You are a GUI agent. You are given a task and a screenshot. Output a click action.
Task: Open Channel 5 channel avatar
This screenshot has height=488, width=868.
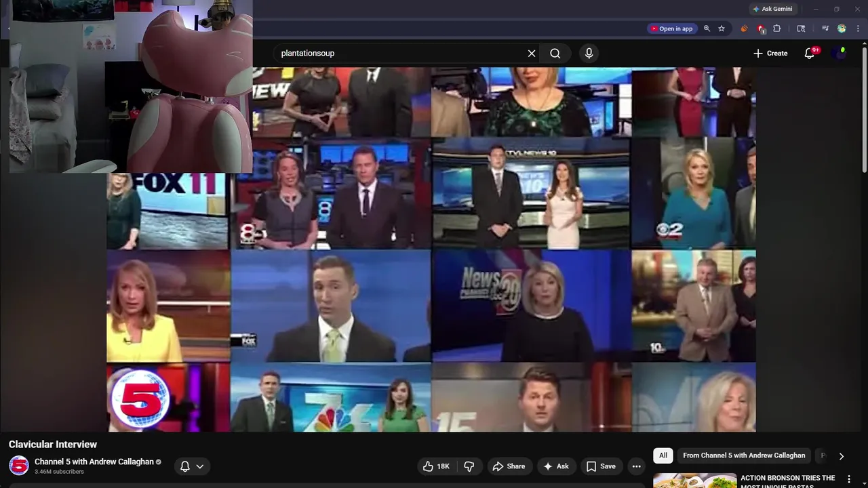coord(18,466)
